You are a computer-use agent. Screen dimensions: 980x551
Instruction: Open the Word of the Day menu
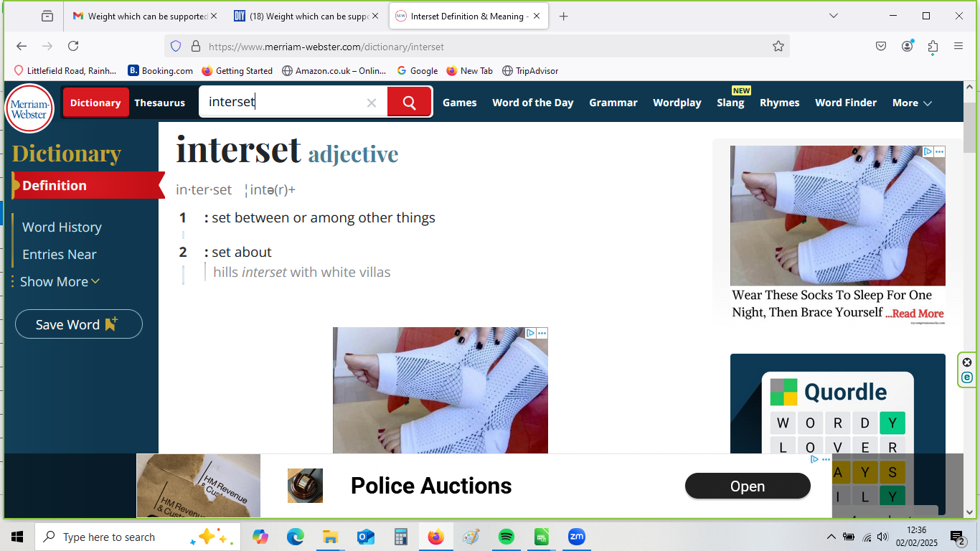point(532,103)
